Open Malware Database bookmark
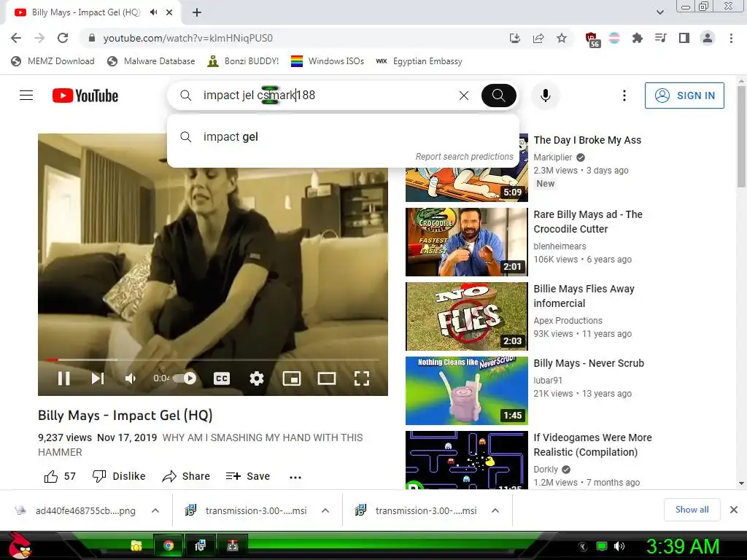 click(152, 61)
